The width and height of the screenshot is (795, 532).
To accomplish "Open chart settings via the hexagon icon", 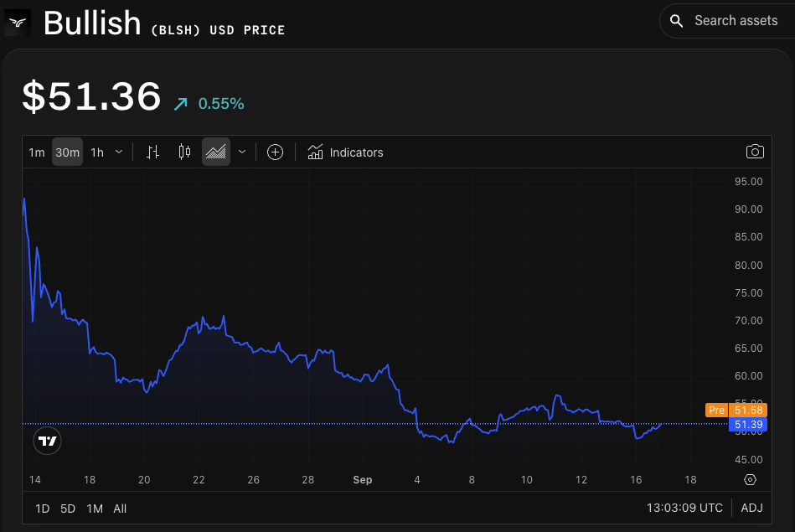I will (x=750, y=479).
